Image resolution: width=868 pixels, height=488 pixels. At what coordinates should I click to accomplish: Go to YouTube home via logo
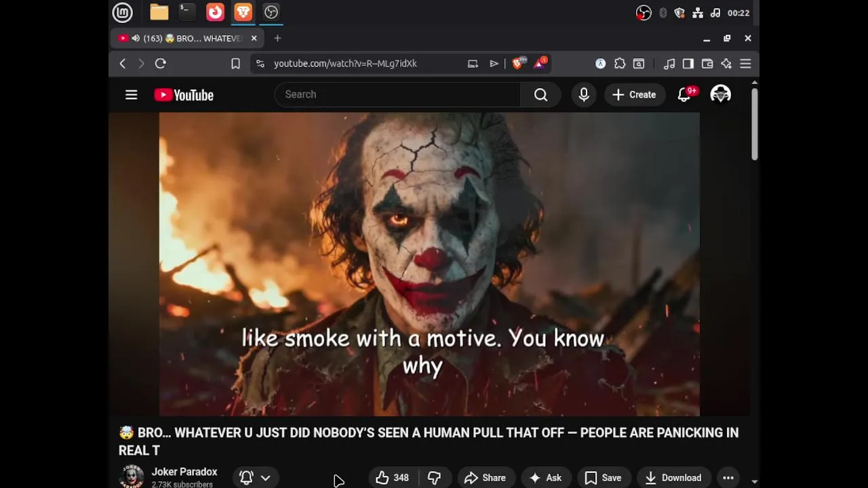pos(184,95)
